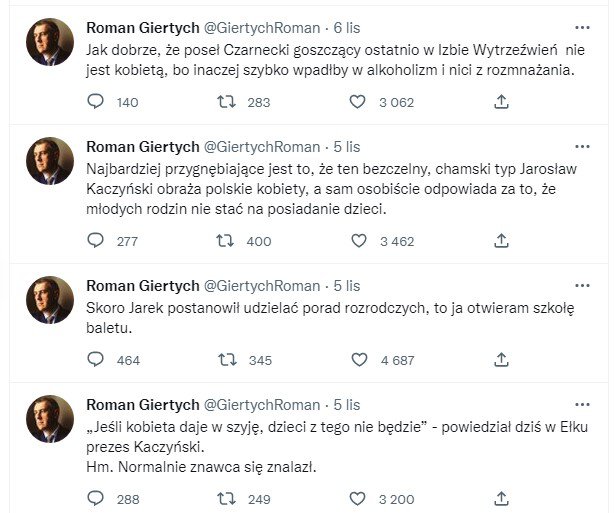Reply to the szkołę baletu tweet
The image size is (615, 513).
[x=95, y=359]
